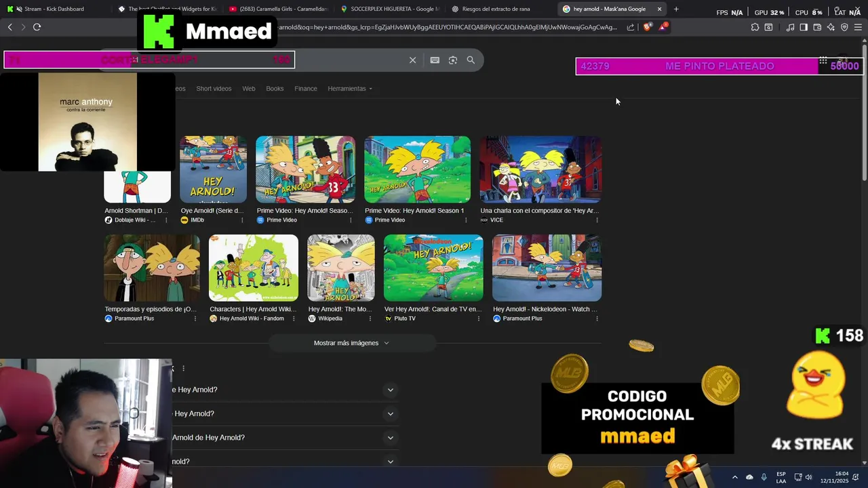Click Mostrar más imágenes button
868x488 pixels.
[x=351, y=343]
